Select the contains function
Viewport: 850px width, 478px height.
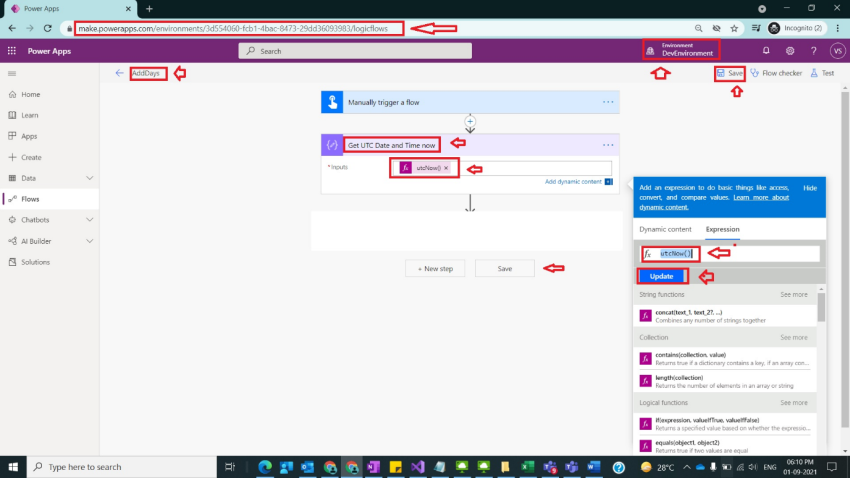pyautogui.click(x=725, y=359)
